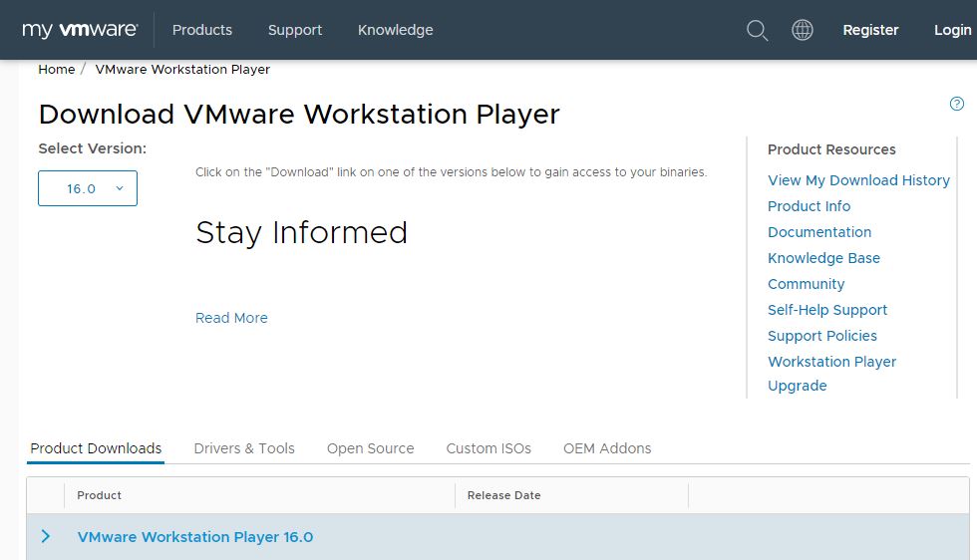Switch to the OEM Addons tab
The height and width of the screenshot is (560, 977).
coord(607,448)
